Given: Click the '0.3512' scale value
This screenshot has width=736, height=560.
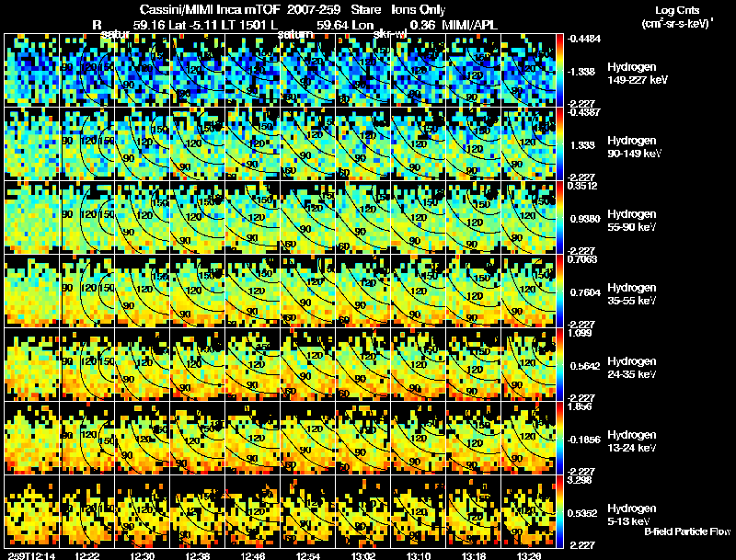Looking at the screenshot, I should tap(582, 186).
